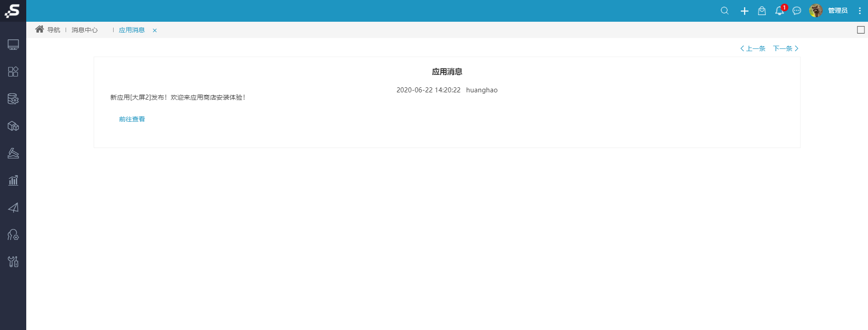Click the 应用消息 message title

(x=447, y=72)
